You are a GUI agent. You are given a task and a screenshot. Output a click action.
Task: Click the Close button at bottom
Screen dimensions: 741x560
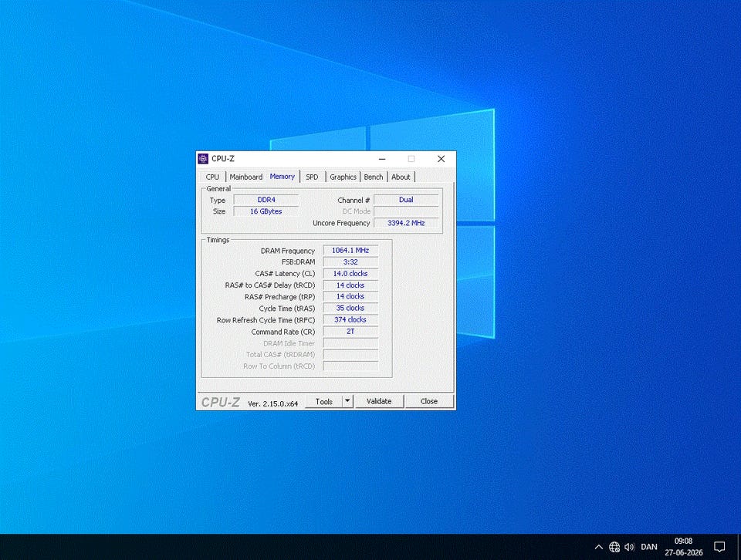[x=429, y=401]
